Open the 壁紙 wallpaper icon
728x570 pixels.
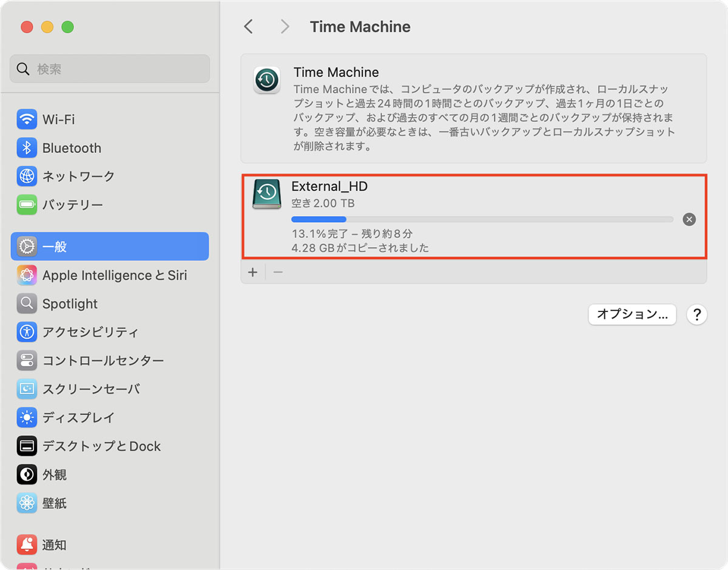click(27, 503)
